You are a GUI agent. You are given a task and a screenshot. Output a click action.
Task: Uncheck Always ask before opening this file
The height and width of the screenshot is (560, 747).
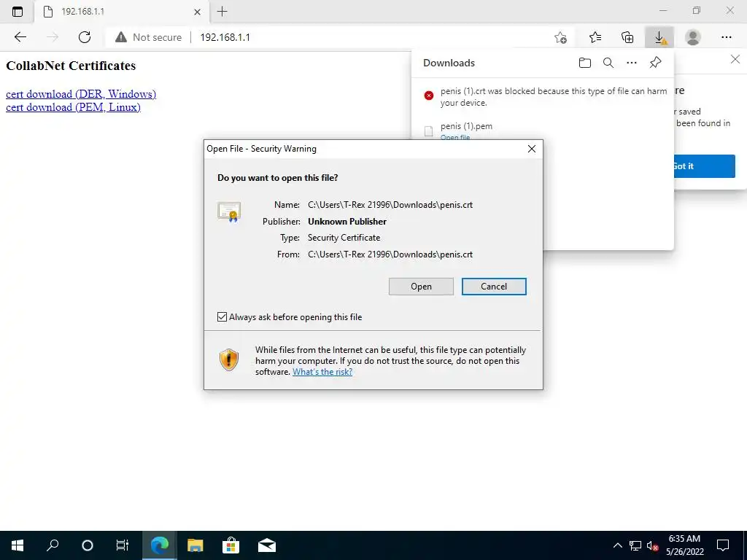(x=222, y=316)
